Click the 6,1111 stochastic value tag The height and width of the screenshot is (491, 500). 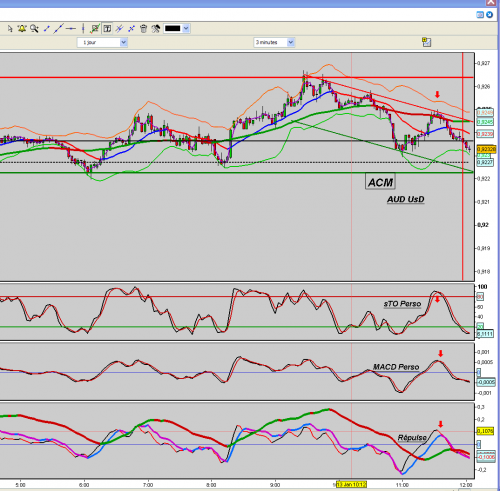[485, 334]
